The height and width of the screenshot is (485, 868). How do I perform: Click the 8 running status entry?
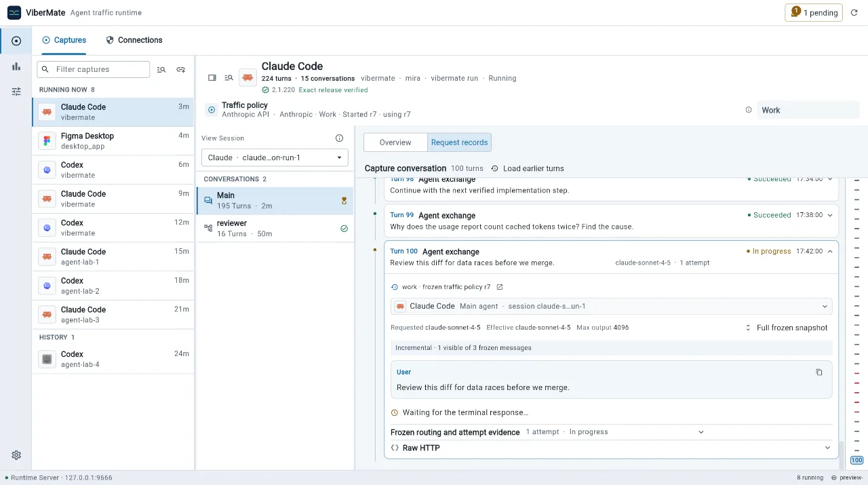(x=810, y=478)
